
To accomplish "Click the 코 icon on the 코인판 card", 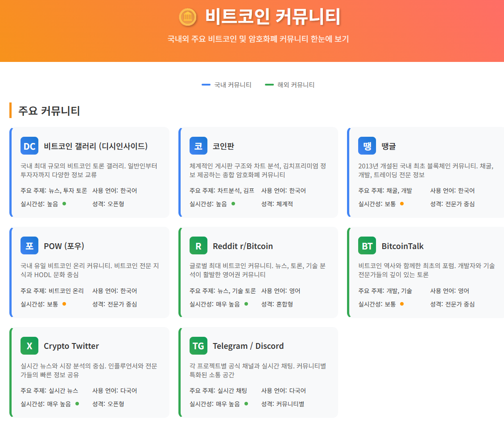I will (198, 146).
